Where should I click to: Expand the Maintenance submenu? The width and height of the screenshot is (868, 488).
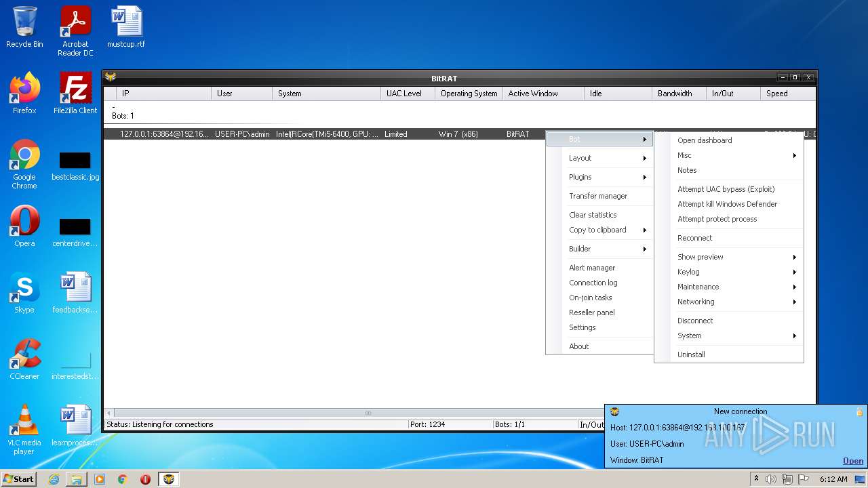click(x=729, y=287)
